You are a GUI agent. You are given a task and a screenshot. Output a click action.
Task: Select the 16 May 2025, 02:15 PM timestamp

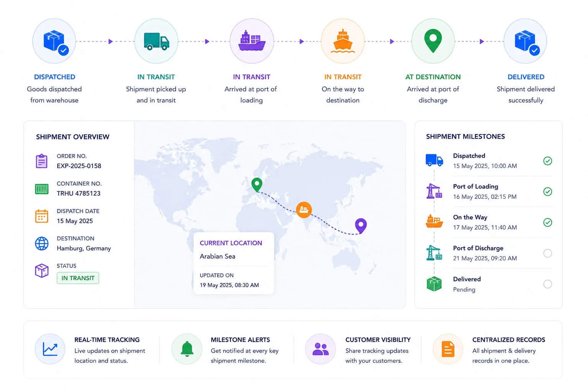pyautogui.click(x=485, y=197)
